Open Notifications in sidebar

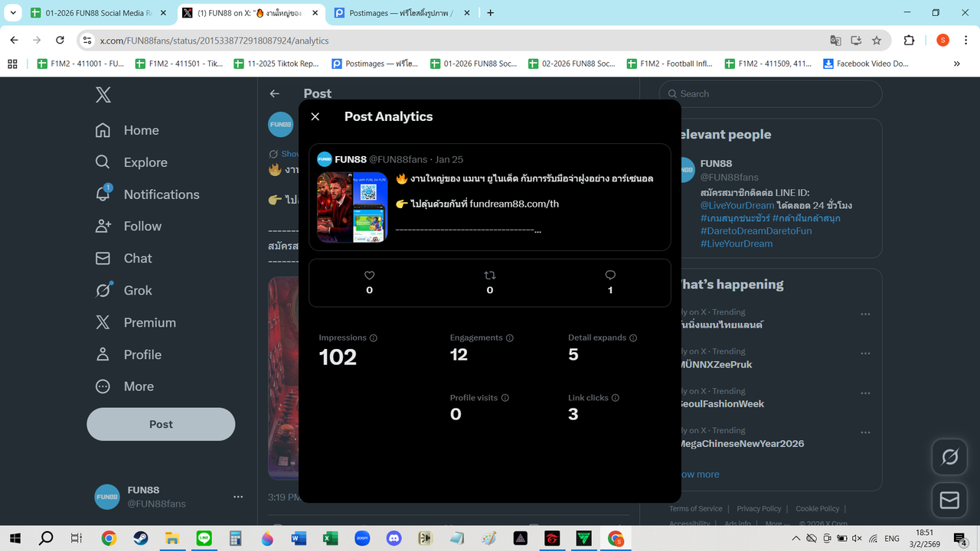coord(147,194)
